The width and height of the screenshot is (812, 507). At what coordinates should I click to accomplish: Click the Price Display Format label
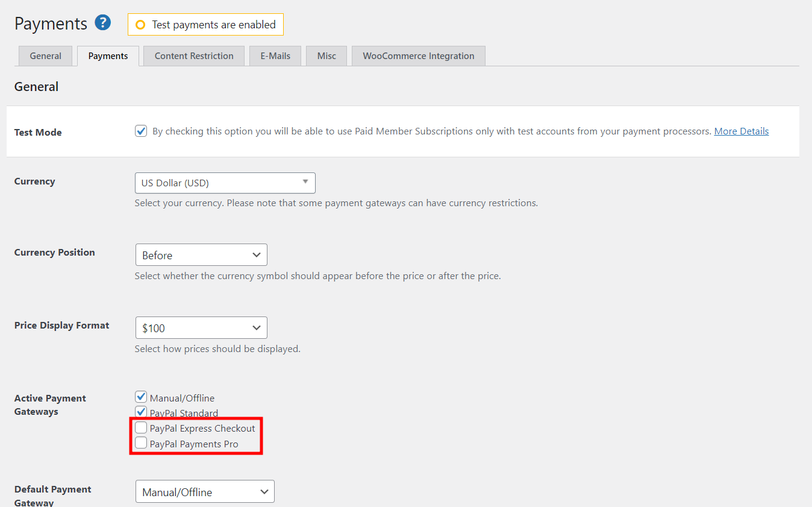[62, 326]
